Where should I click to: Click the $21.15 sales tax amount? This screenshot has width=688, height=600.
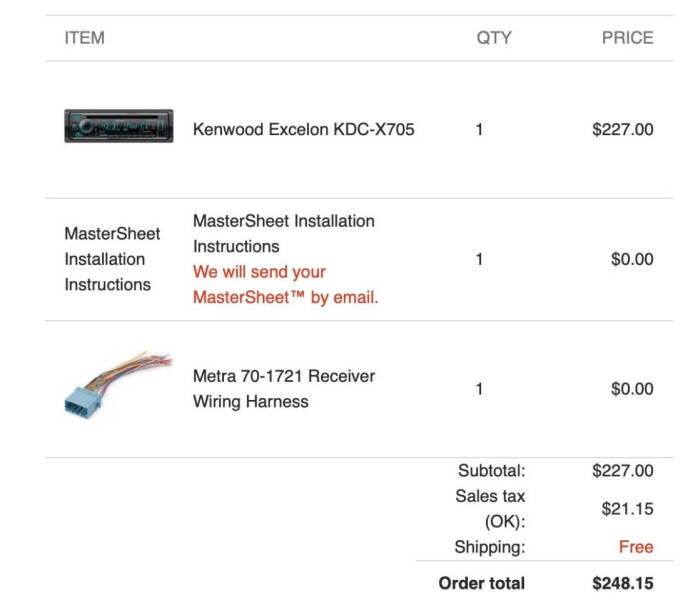coord(627,509)
